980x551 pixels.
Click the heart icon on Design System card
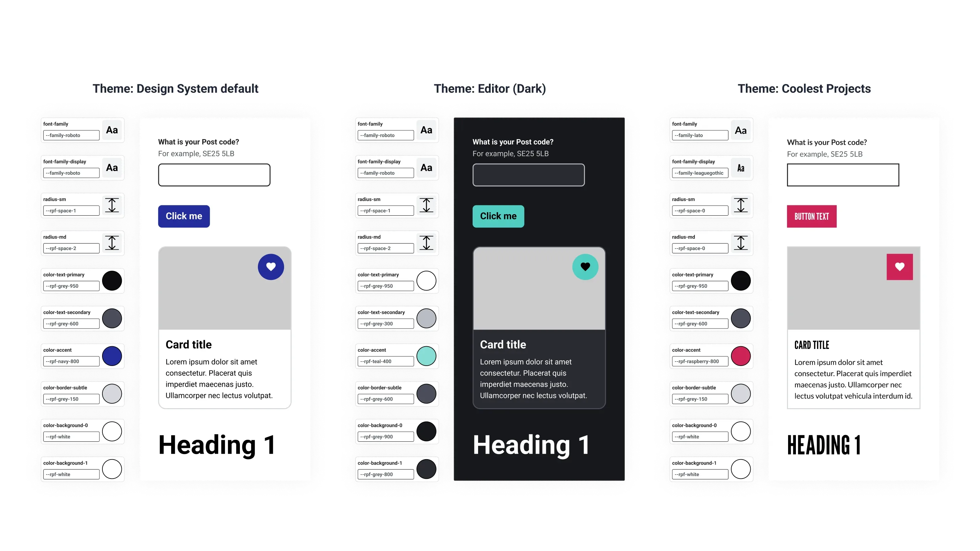[x=271, y=266]
